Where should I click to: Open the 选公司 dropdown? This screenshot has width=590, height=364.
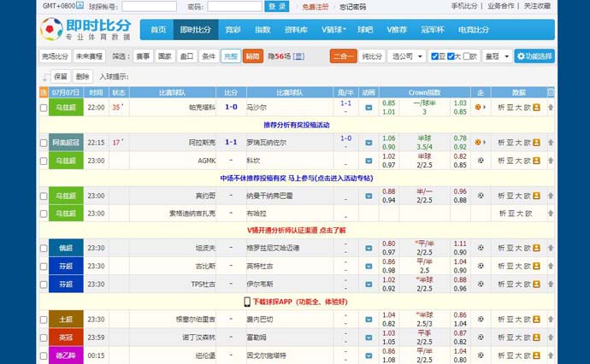pos(407,56)
